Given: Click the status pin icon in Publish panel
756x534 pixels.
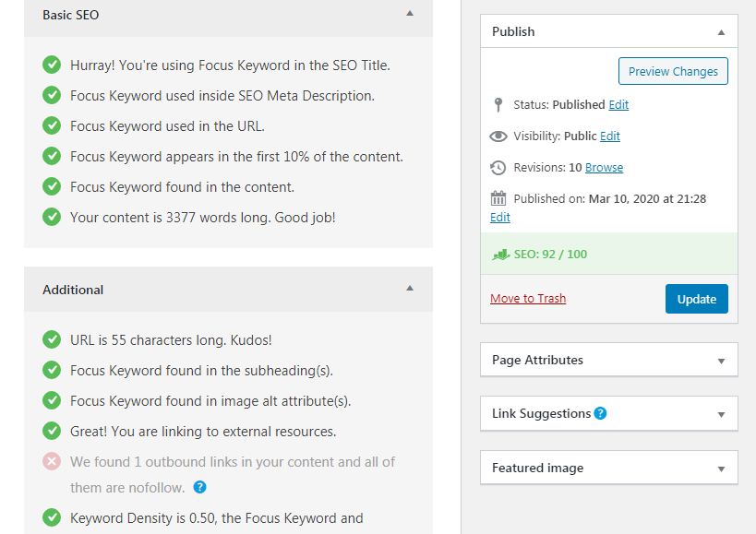Looking at the screenshot, I should (498, 104).
